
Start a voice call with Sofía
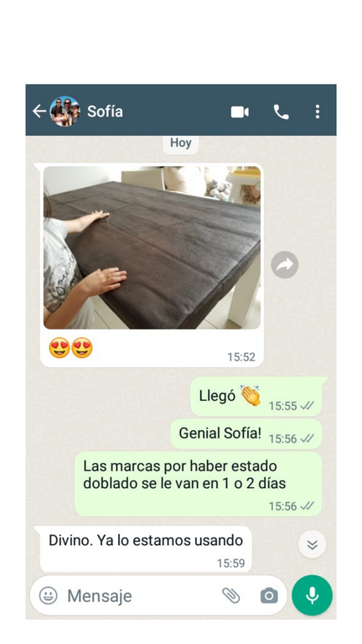tap(282, 112)
